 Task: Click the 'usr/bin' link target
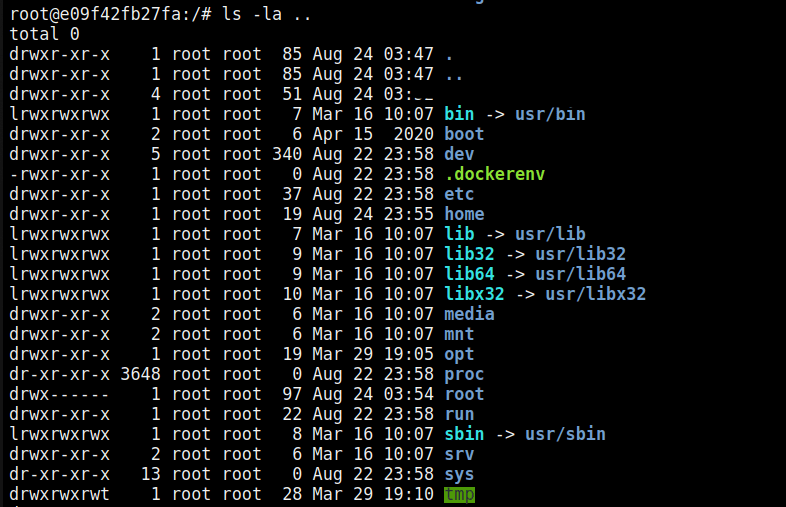coord(550,114)
